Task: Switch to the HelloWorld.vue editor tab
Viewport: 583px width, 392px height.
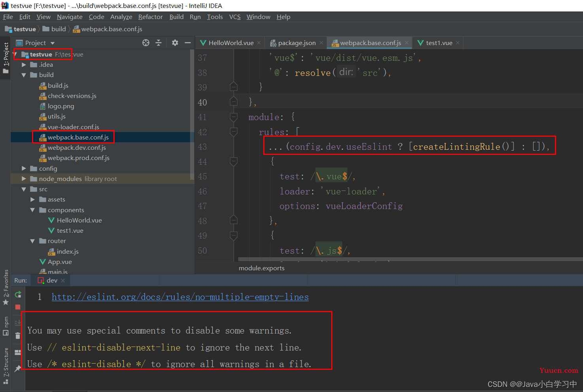Action: coord(231,43)
